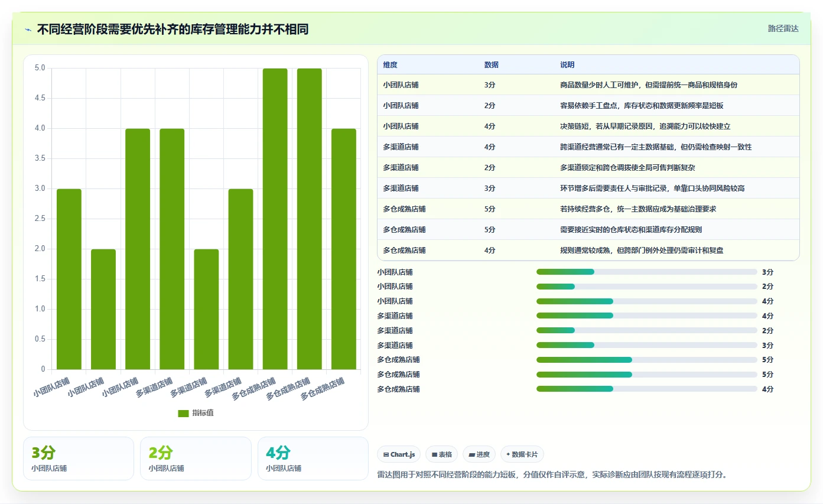Image resolution: width=823 pixels, height=504 pixels.
Task: Click the page title about 库存管理能力
Action: coord(173,29)
